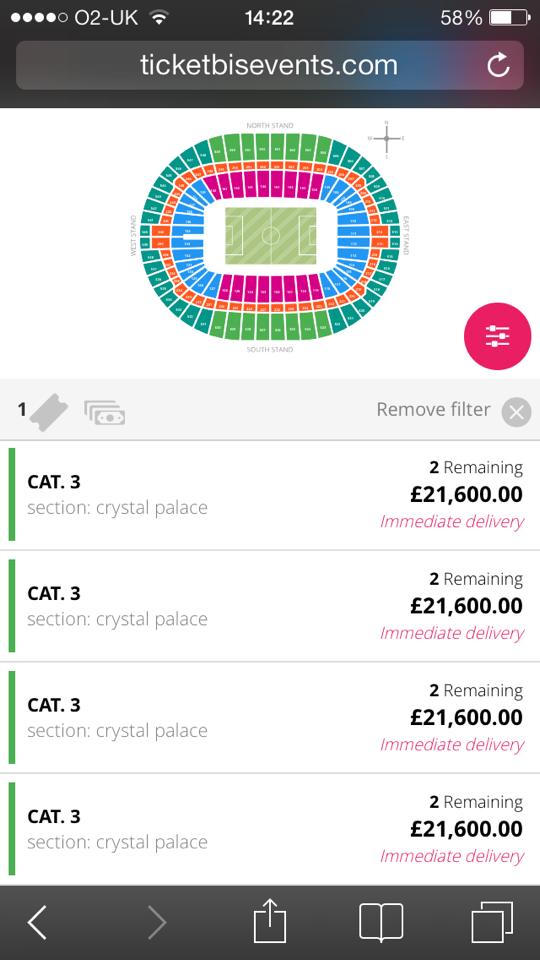Select second CAT. 3 listing row
Screen dimensions: 540x960
[270, 606]
